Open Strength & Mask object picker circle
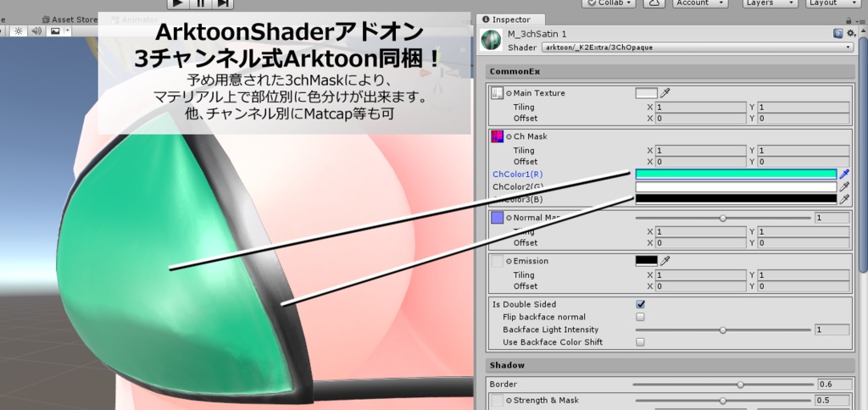 pyautogui.click(x=509, y=400)
